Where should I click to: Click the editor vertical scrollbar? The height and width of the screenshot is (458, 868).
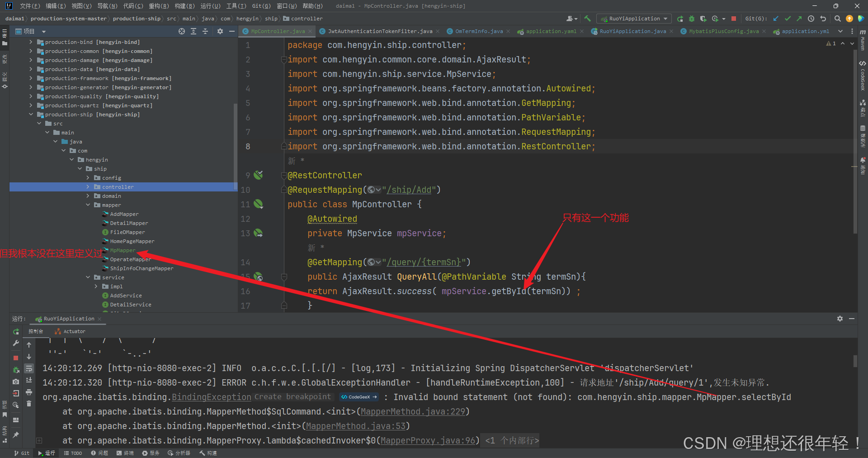(854, 141)
